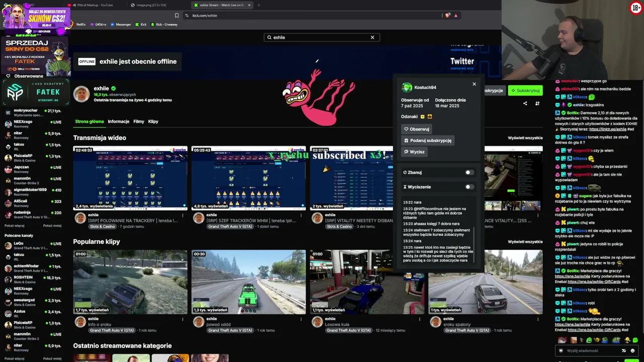The image size is (644, 362).
Task: Open the SZEF TRACKERÓW MHM video thumbnail
Action: pyautogui.click(x=249, y=178)
